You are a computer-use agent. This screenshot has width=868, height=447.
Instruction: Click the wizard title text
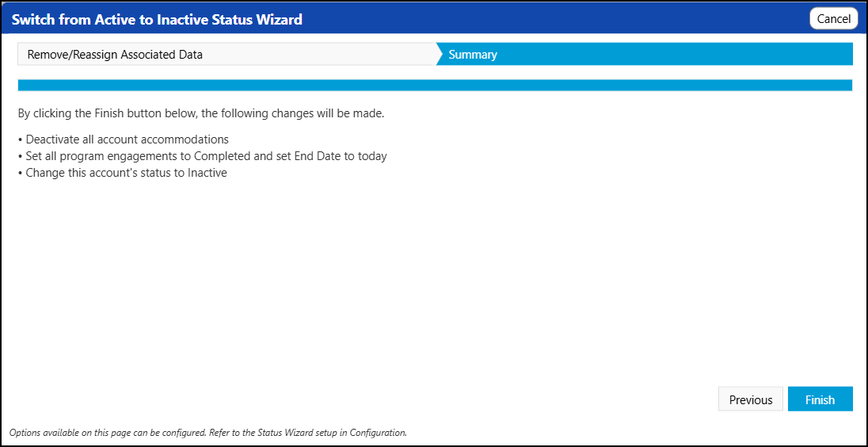(158, 19)
